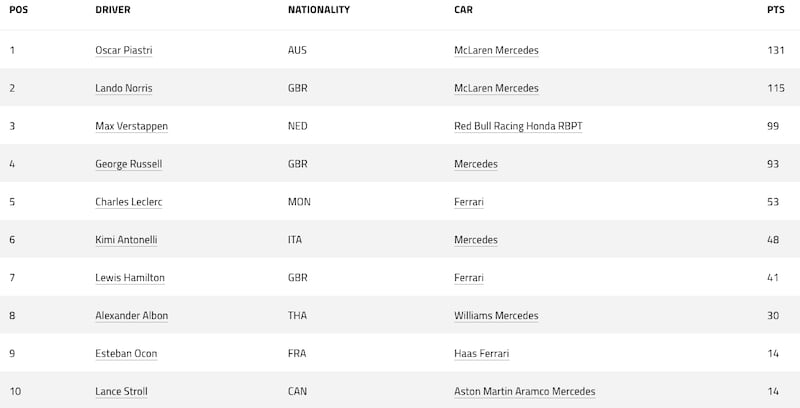Click the DRIVER column header
The height and width of the screenshot is (408, 800).
pos(113,10)
